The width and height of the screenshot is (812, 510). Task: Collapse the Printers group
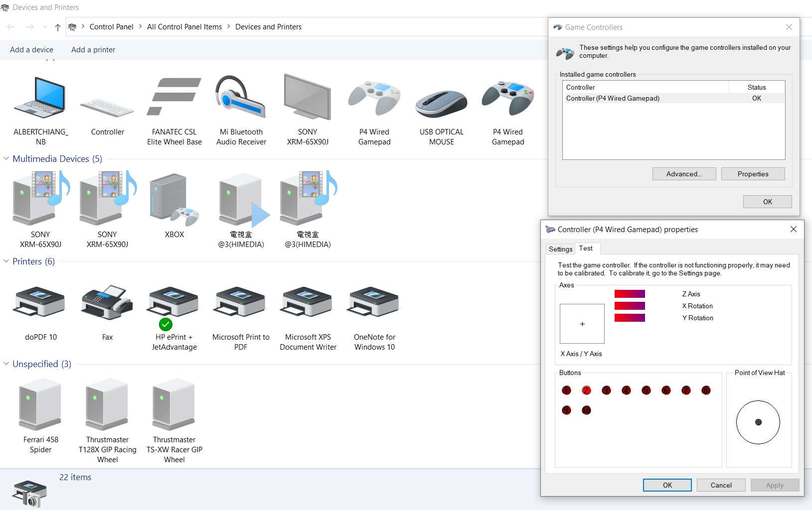click(6, 261)
